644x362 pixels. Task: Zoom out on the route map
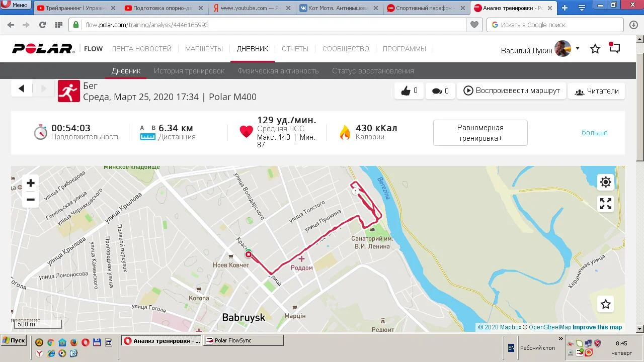(x=31, y=200)
